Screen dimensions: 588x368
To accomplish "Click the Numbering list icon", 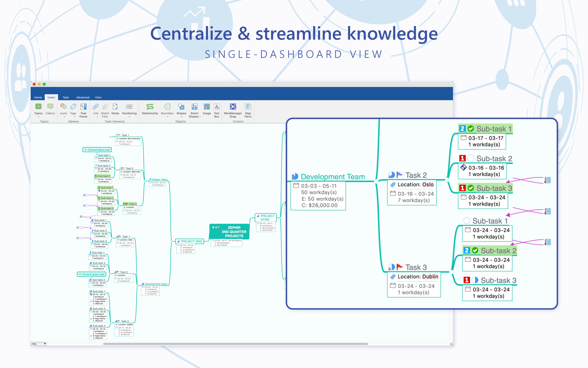I will (x=129, y=107).
